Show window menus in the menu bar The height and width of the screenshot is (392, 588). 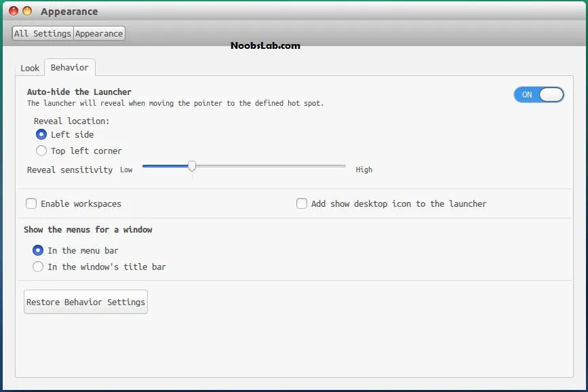pyautogui.click(x=38, y=250)
